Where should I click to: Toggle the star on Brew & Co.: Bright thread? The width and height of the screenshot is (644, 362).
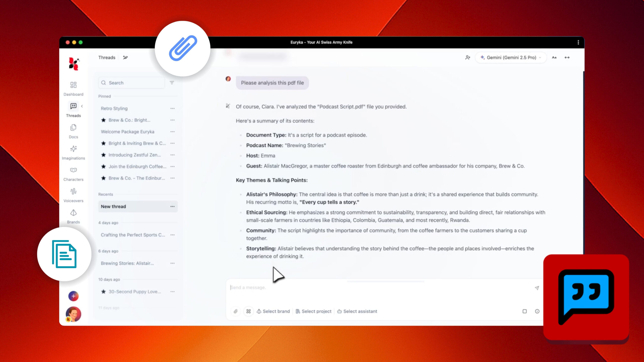click(x=103, y=120)
